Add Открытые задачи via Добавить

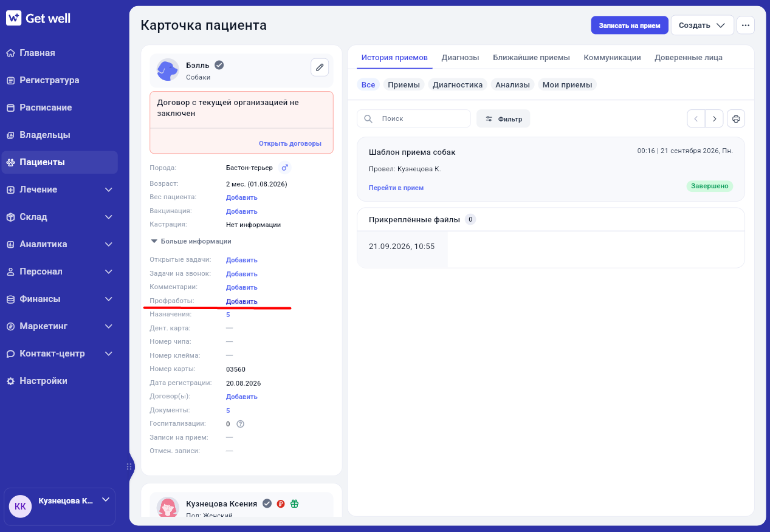[242, 260]
